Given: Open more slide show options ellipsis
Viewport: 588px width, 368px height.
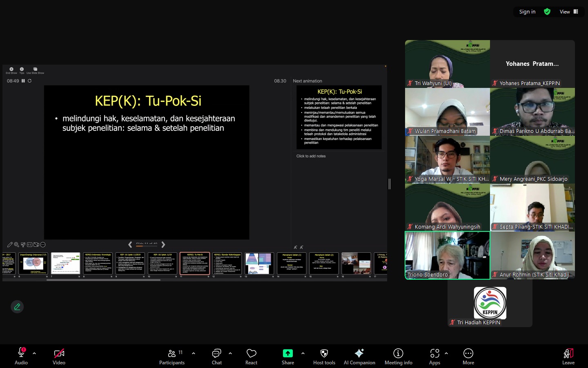Looking at the screenshot, I should click(x=43, y=245).
